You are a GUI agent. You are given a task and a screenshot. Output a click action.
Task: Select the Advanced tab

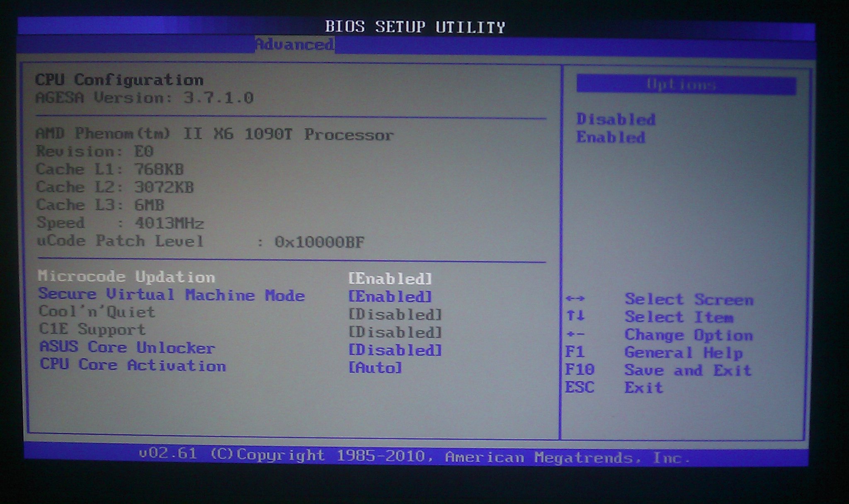point(294,44)
